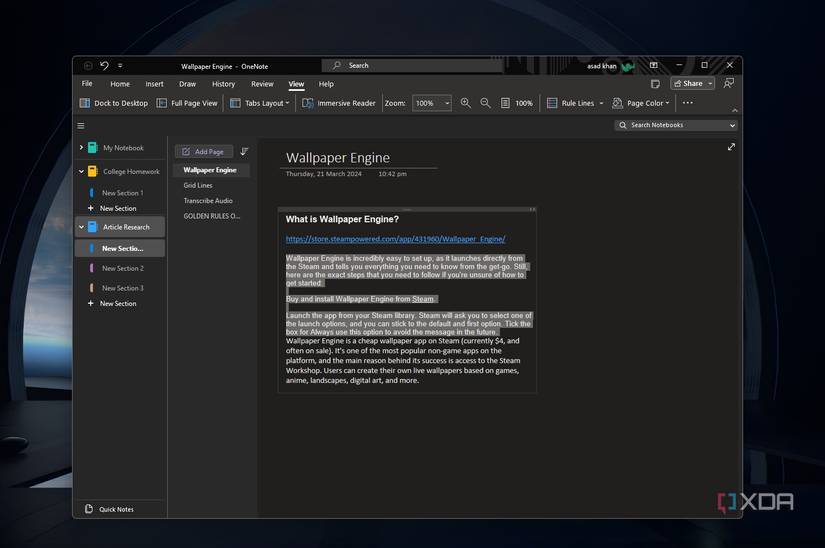Click the sort pages icon
The height and width of the screenshot is (548, 825).
pyautogui.click(x=244, y=151)
